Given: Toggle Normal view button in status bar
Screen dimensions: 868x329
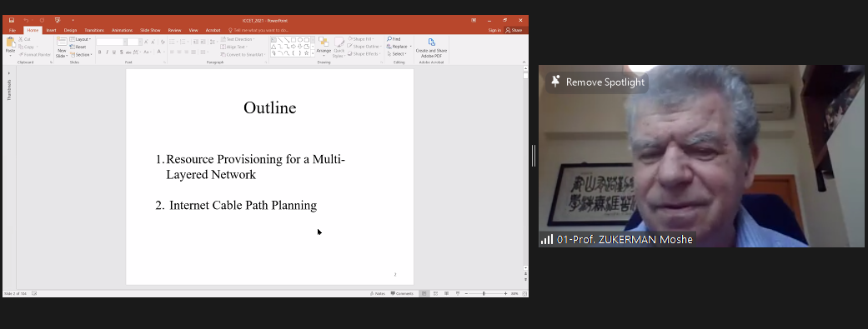Looking at the screenshot, I should click(x=424, y=294).
